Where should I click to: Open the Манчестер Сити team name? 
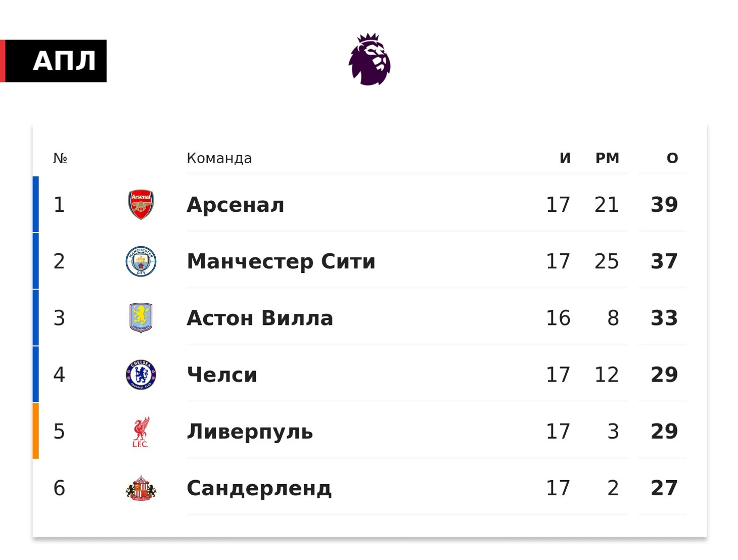click(x=281, y=261)
